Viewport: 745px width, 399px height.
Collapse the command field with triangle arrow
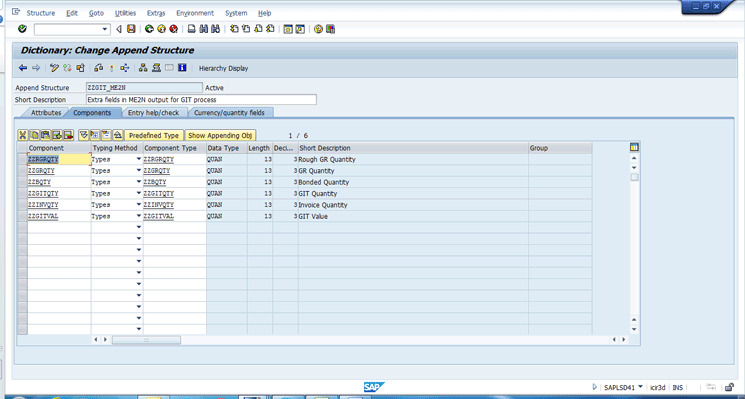(x=119, y=29)
